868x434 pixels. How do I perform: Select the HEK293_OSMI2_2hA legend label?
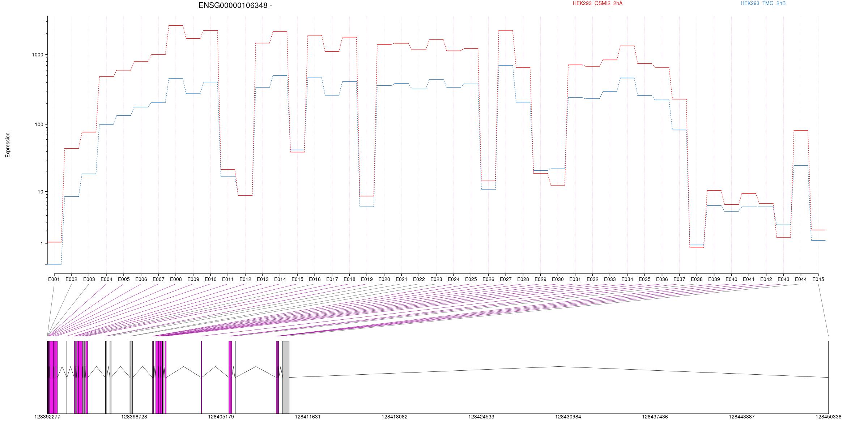pos(598,3)
